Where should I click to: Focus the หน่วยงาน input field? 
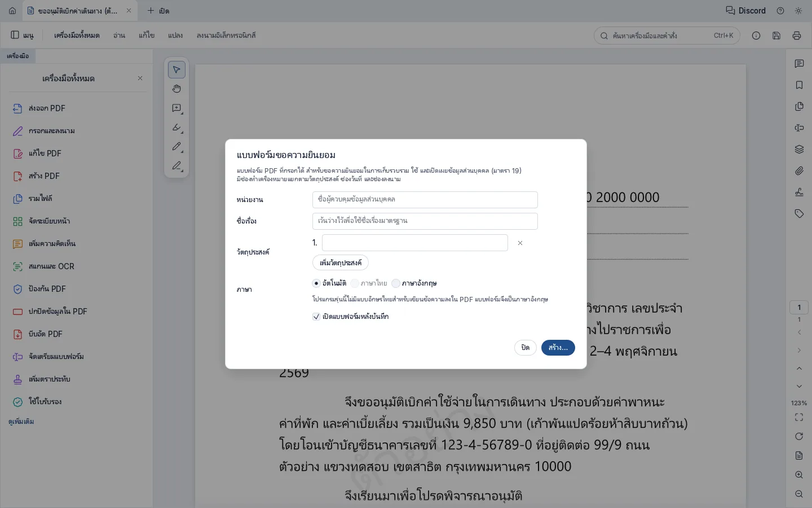click(x=425, y=200)
